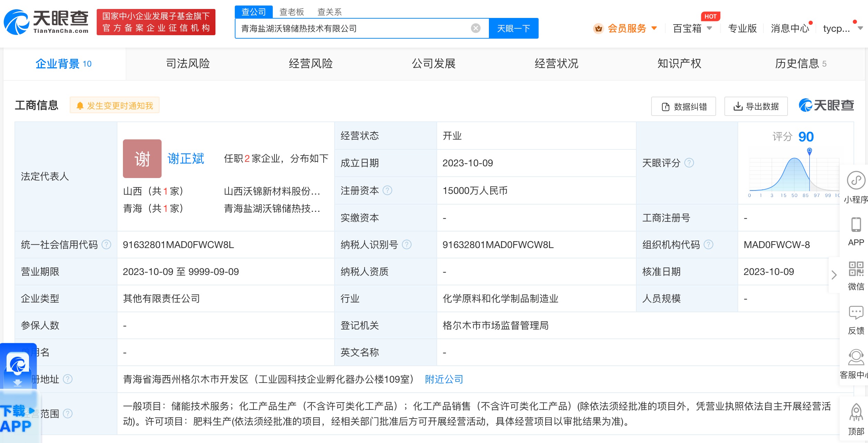This screenshot has width=868, height=443.
Task: Expand the 会员服务 dropdown arrow
Action: point(654,28)
